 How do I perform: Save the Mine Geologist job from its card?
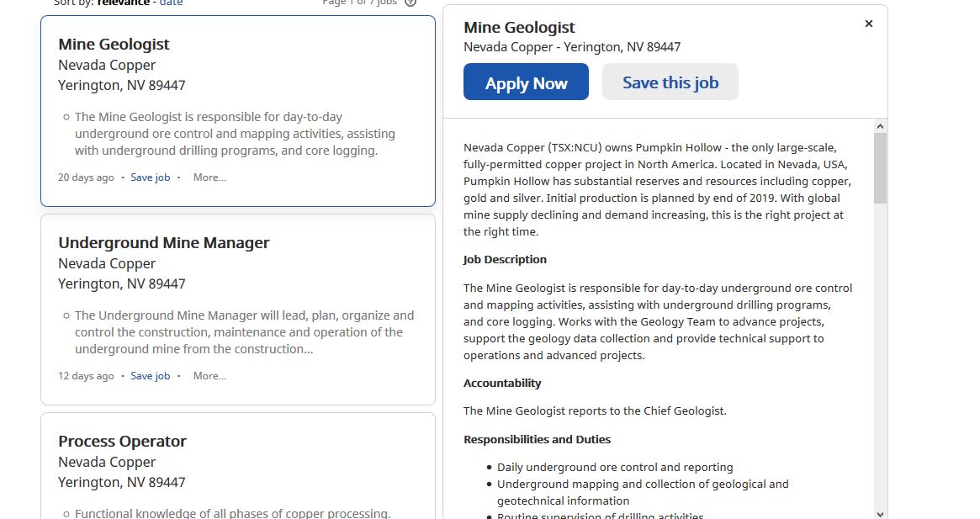(x=150, y=177)
